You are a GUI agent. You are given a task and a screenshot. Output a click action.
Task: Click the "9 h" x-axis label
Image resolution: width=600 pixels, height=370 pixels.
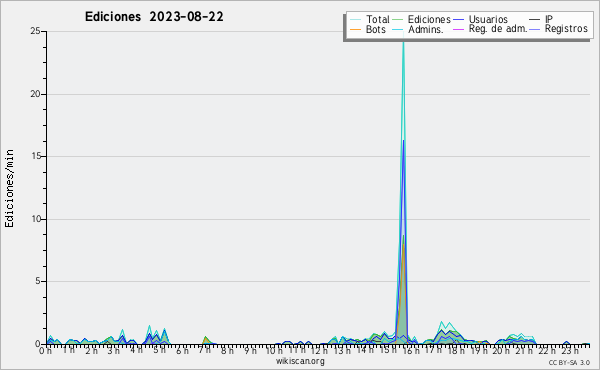coord(250,351)
